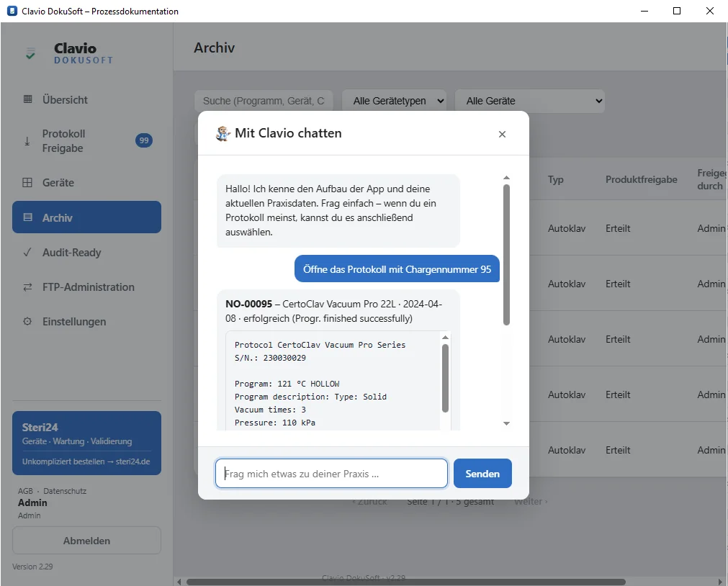Open the Übersicht page

(x=86, y=99)
